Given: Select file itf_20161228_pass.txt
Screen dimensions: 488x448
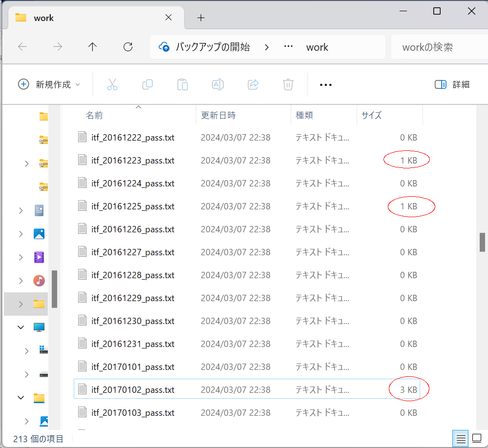Looking at the screenshot, I should [x=247, y=275].
